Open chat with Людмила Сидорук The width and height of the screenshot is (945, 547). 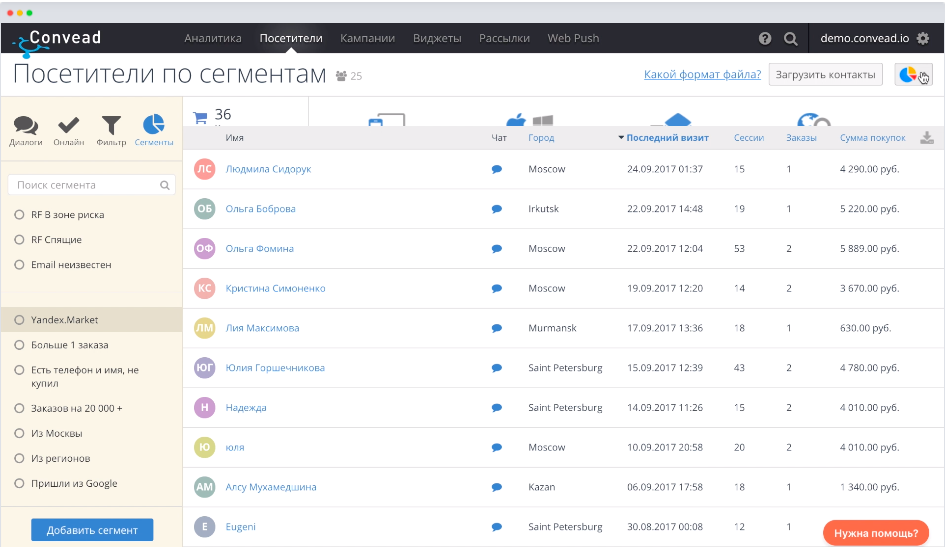pos(497,169)
